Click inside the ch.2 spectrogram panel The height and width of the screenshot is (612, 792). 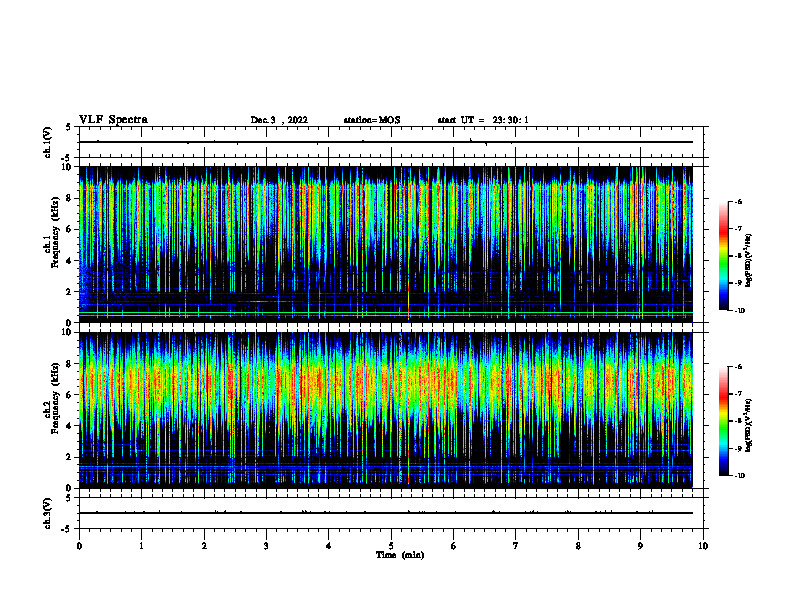[385, 410]
